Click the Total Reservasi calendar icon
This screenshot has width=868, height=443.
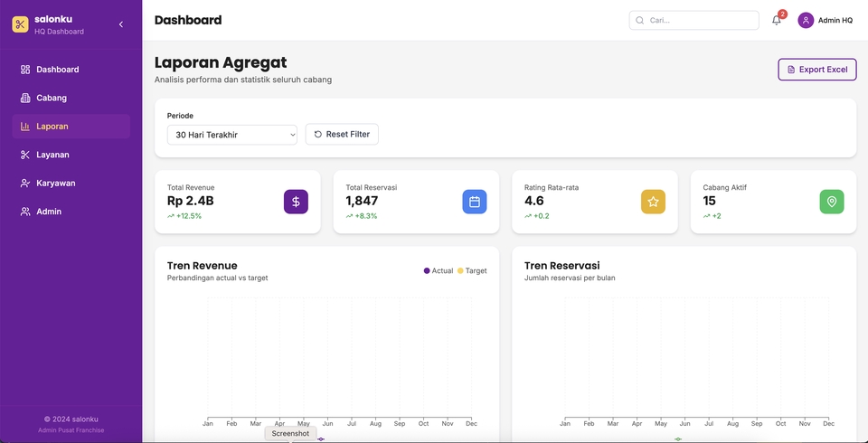(x=475, y=202)
